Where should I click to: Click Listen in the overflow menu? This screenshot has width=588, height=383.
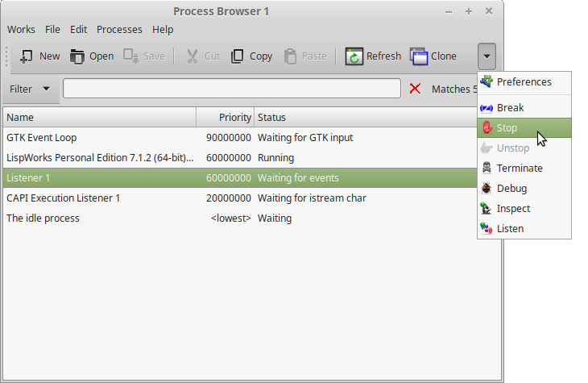tap(510, 228)
